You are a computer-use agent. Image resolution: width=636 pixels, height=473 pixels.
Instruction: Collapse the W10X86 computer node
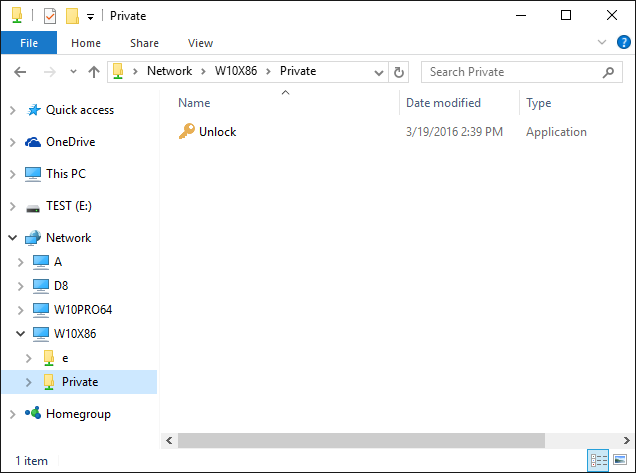pos(20,334)
